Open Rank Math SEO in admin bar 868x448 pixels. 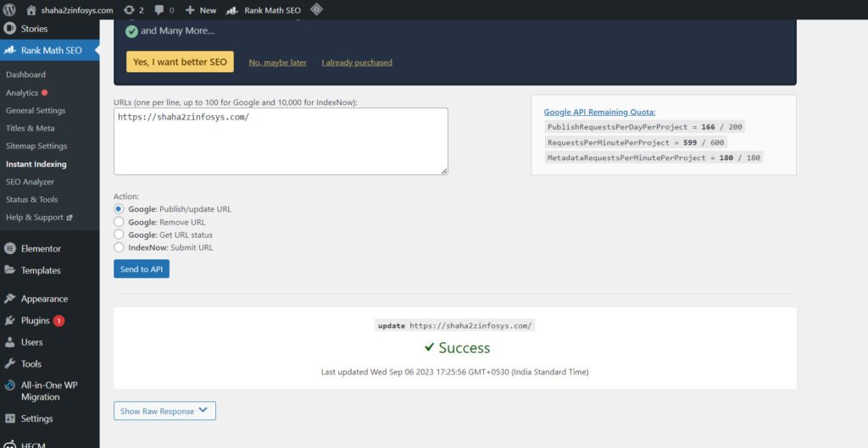click(264, 10)
